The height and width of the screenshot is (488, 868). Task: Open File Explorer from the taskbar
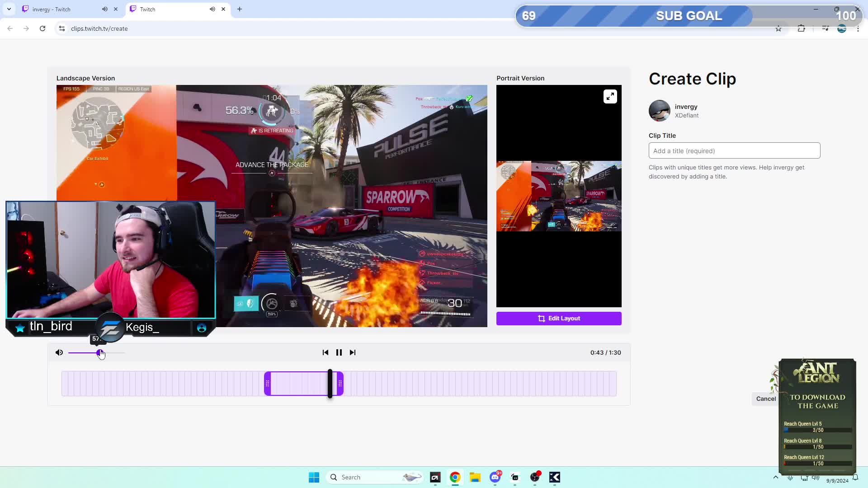[475, 477]
